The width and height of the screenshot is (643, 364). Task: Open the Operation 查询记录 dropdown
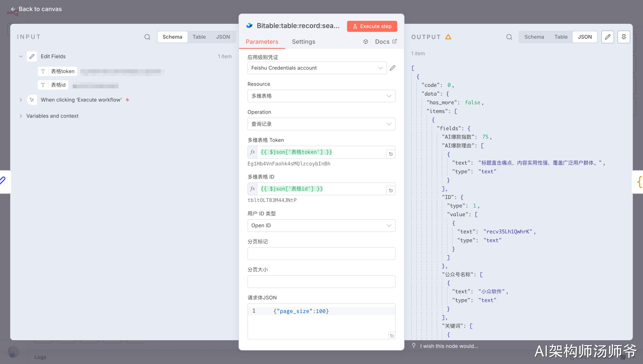[321, 124]
